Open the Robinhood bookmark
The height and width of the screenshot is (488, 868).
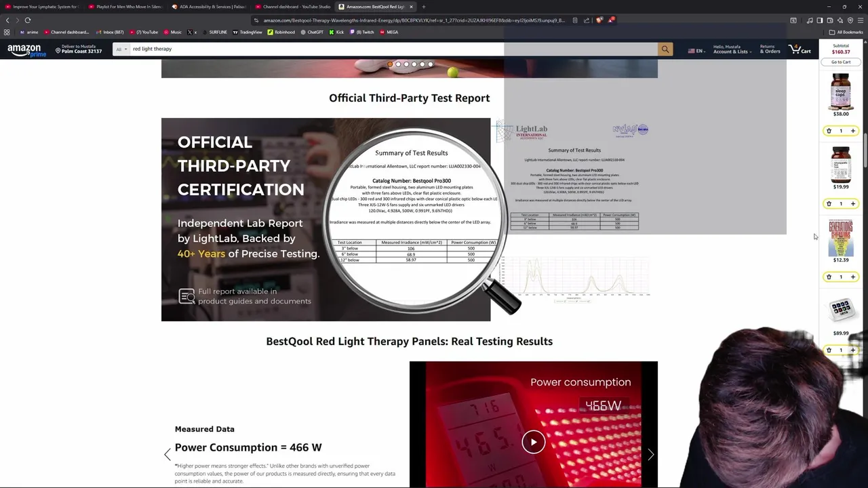pos(281,32)
